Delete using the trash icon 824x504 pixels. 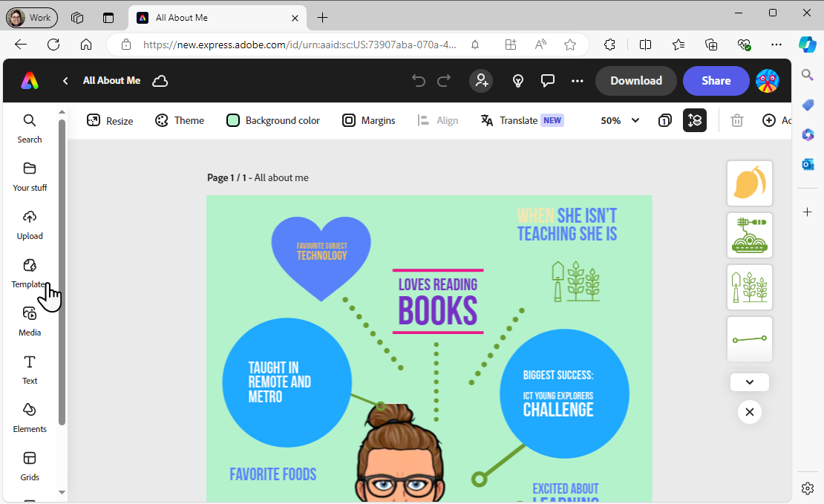[736, 120]
